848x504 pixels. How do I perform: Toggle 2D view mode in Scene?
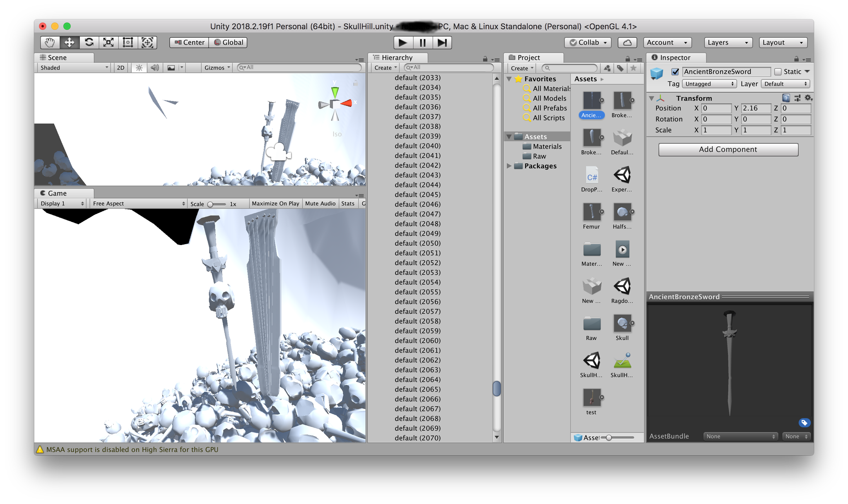click(x=120, y=68)
